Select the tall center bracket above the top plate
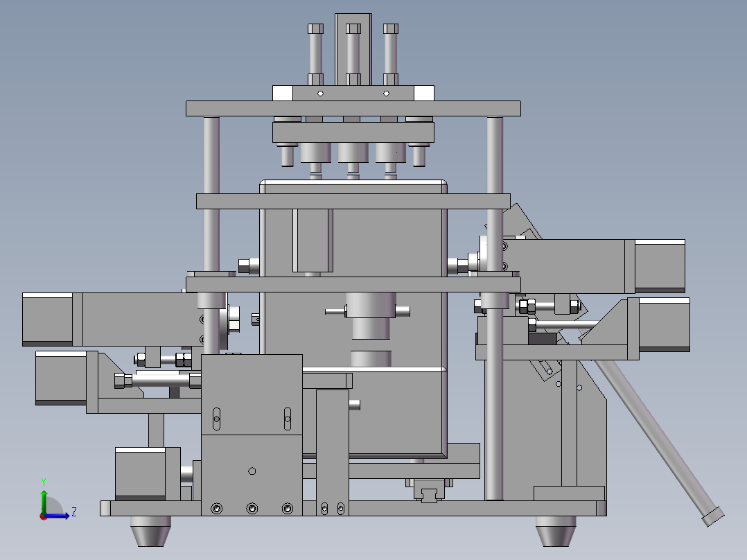This screenshot has height=560, width=747. point(353,50)
